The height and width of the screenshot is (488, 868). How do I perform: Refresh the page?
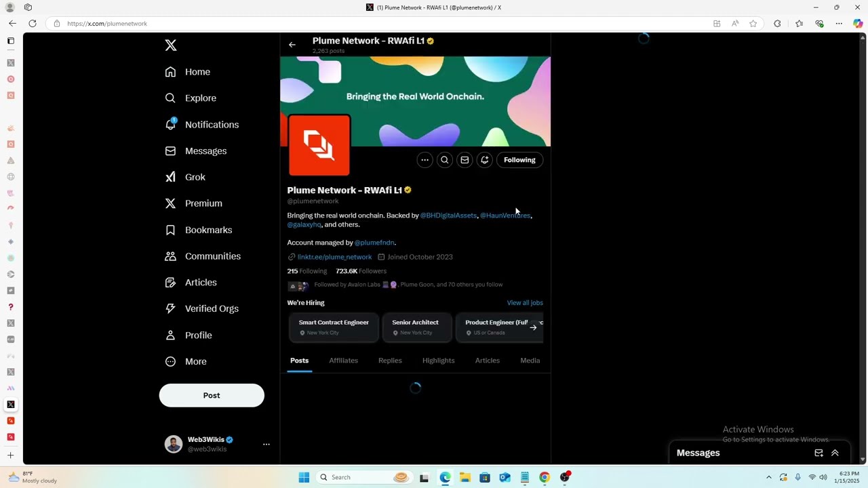coord(32,24)
